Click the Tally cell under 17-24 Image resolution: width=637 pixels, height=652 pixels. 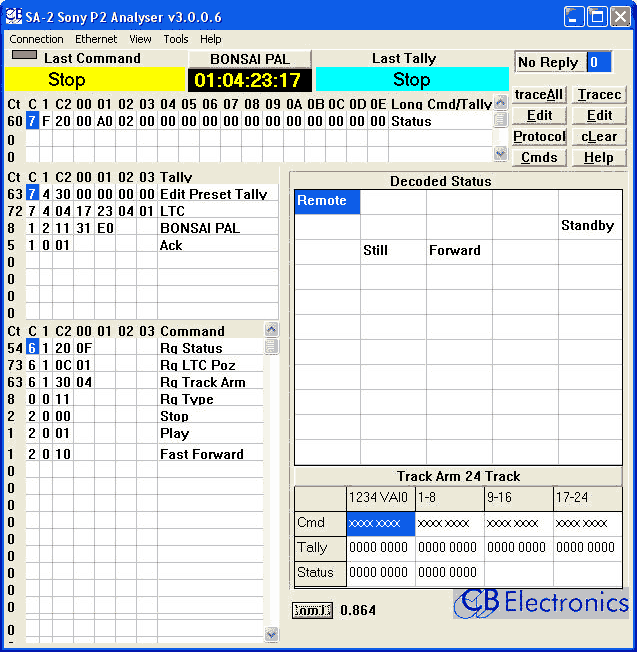pyautogui.click(x=588, y=548)
